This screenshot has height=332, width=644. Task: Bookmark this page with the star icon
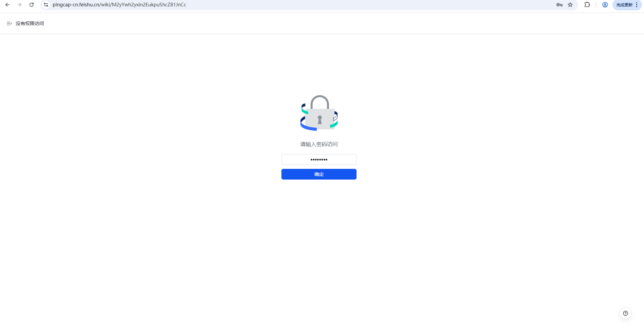pos(570,5)
